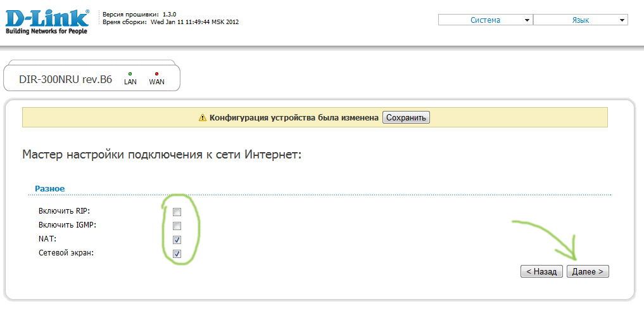Click the 'Конфигурация устройства была изменена' message
The image size is (644, 322).
click(x=294, y=118)
